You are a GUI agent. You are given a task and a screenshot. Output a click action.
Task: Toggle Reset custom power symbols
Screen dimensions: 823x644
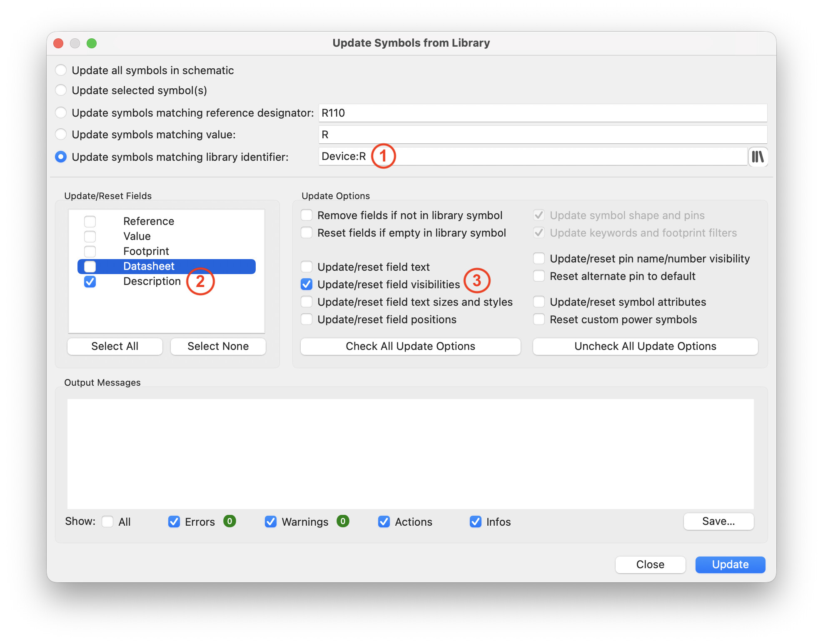pos(539,319)
